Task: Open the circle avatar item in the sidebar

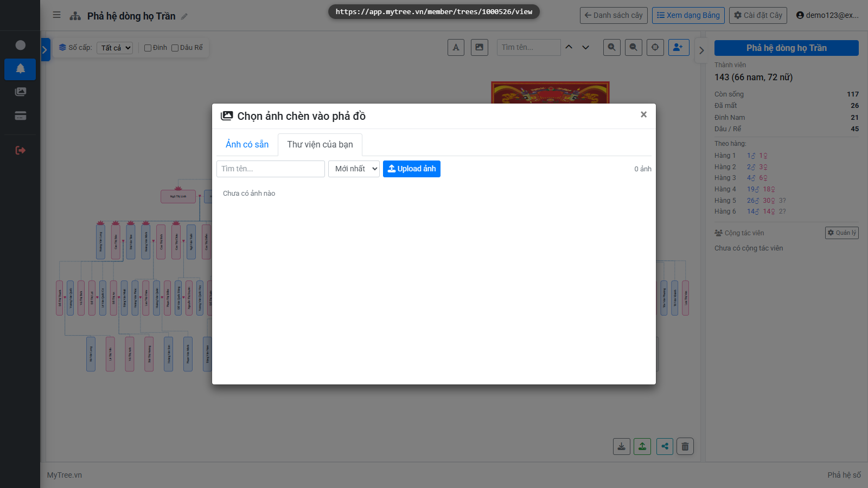Action: 20,45
